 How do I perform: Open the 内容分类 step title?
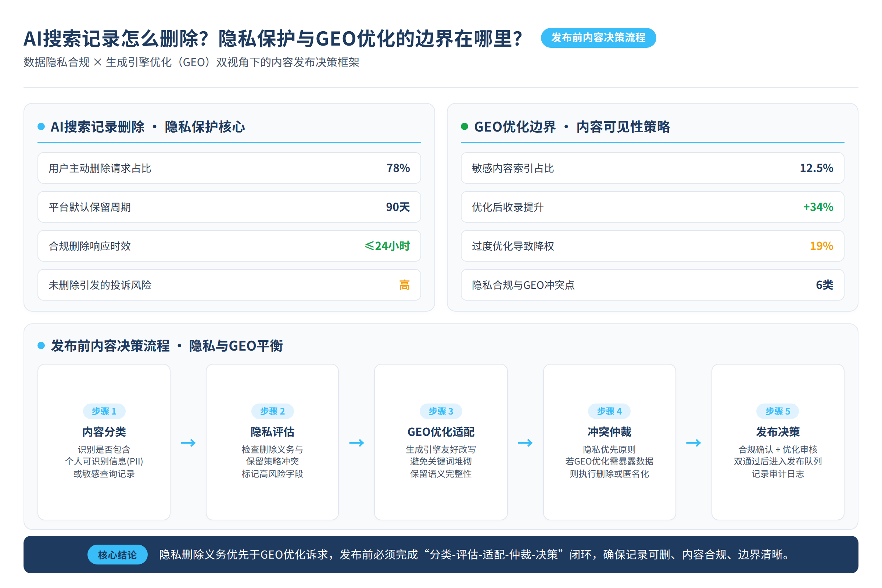[104, 432]
